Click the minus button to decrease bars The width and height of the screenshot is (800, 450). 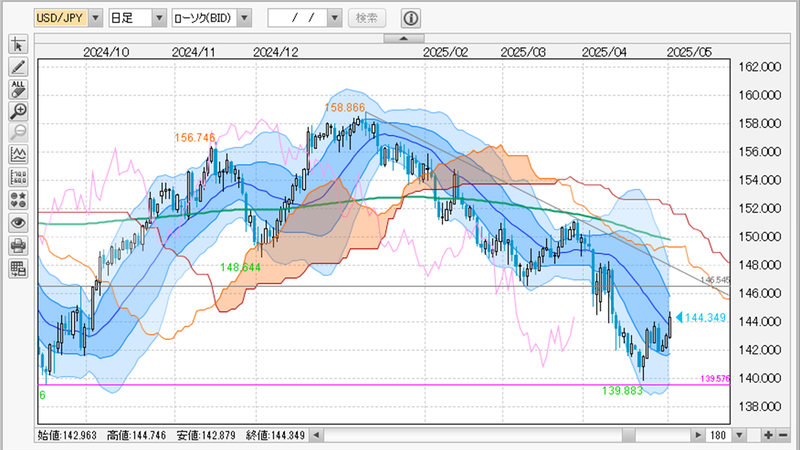coord(783,436)
